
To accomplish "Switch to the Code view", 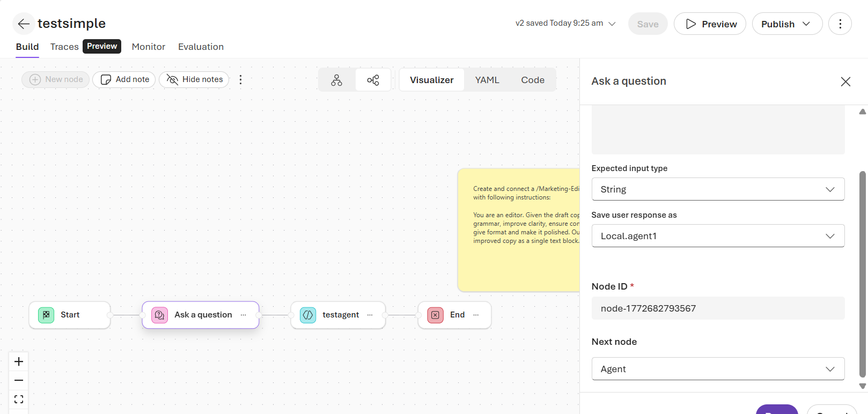I will [x=533, y=80].
